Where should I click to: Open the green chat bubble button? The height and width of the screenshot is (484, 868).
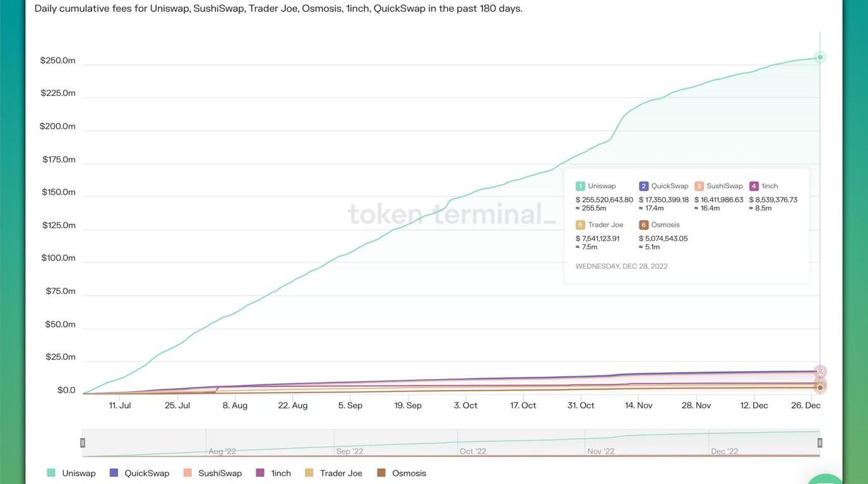point(825,479)
